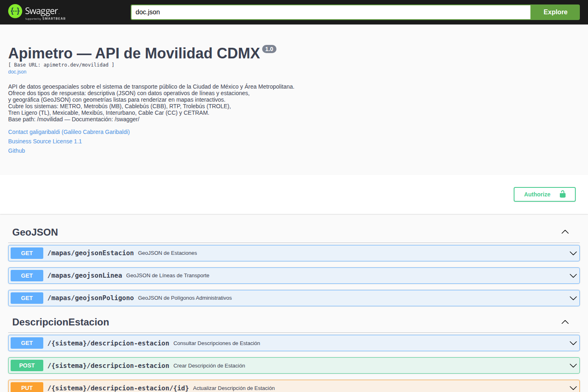Viewport: 588px width, 392px height.
Task: Click the Explore button
Action: [555, 12]
